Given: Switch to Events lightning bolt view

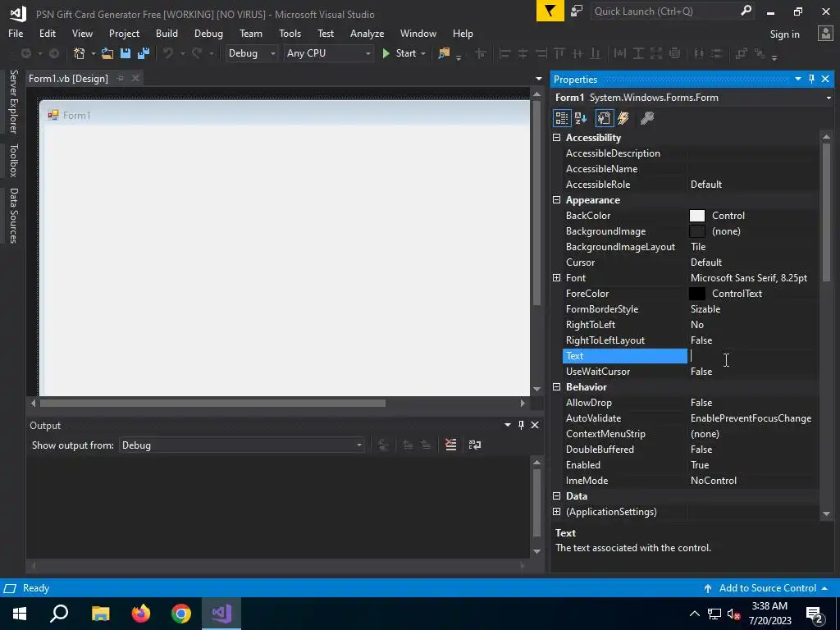Looking at the screenshot, I should (623, 118).
